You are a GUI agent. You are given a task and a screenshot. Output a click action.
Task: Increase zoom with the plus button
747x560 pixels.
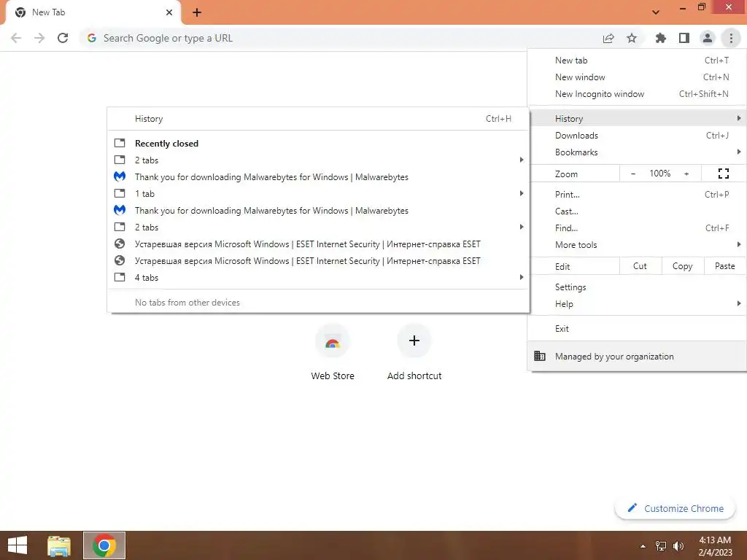click(x=686, y=174)
